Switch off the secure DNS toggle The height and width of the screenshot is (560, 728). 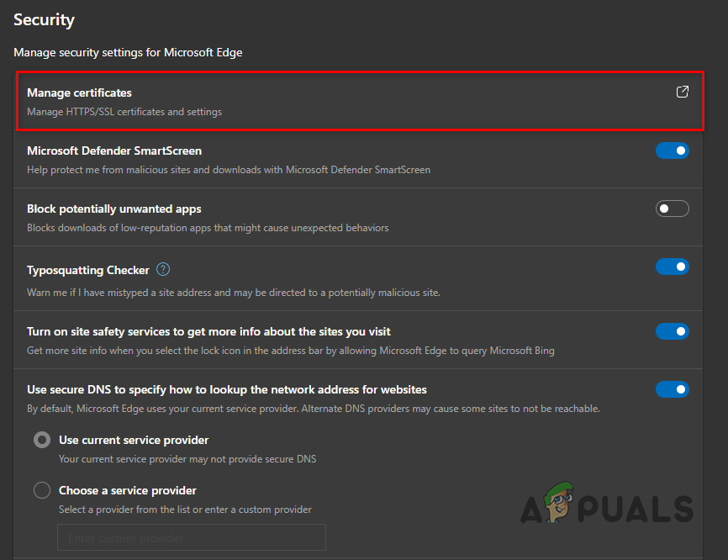(672, 389)
